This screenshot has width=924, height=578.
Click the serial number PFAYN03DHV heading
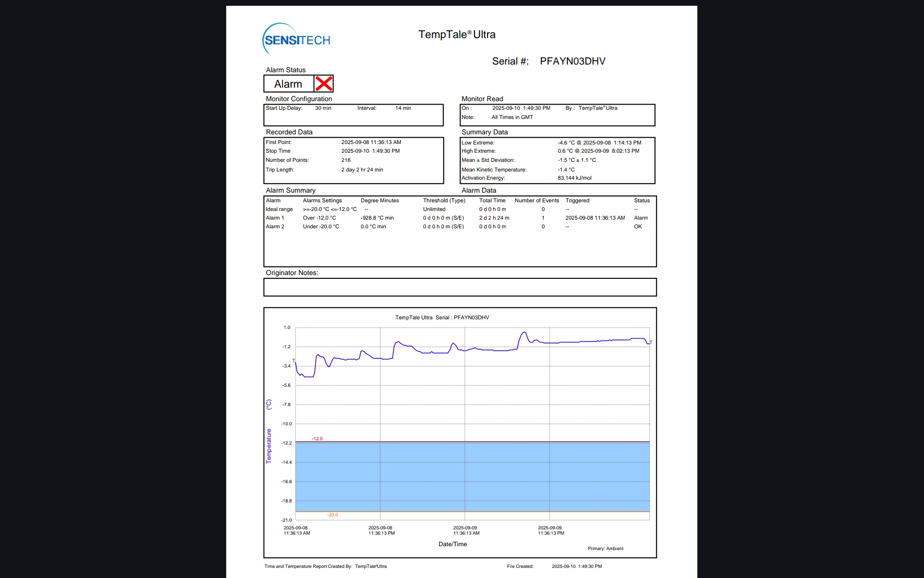point(572,61)
